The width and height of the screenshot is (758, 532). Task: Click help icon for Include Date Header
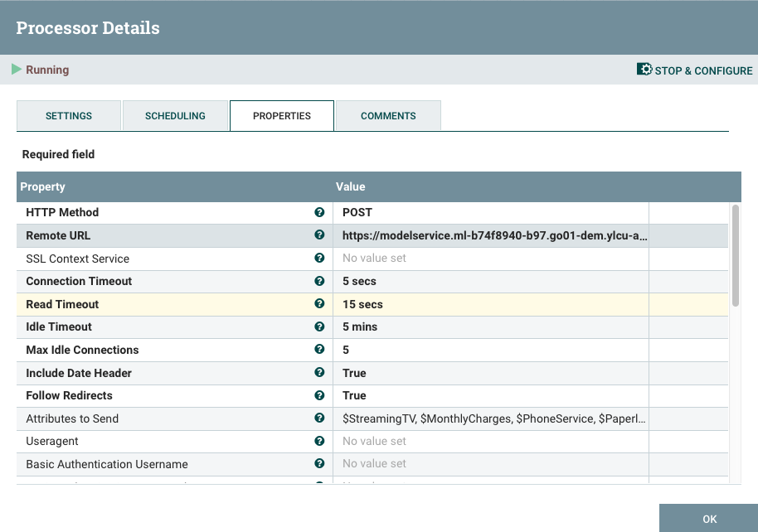coord(319,373)
